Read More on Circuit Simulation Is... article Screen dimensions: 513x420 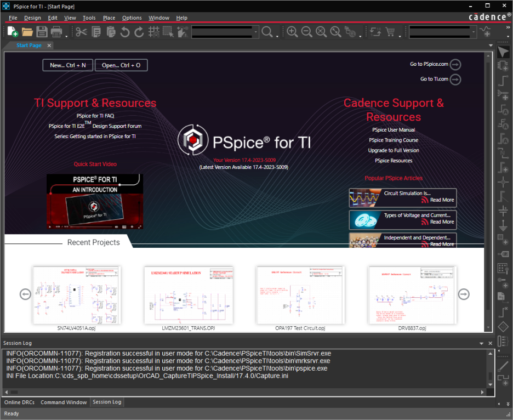pos(442,200)
